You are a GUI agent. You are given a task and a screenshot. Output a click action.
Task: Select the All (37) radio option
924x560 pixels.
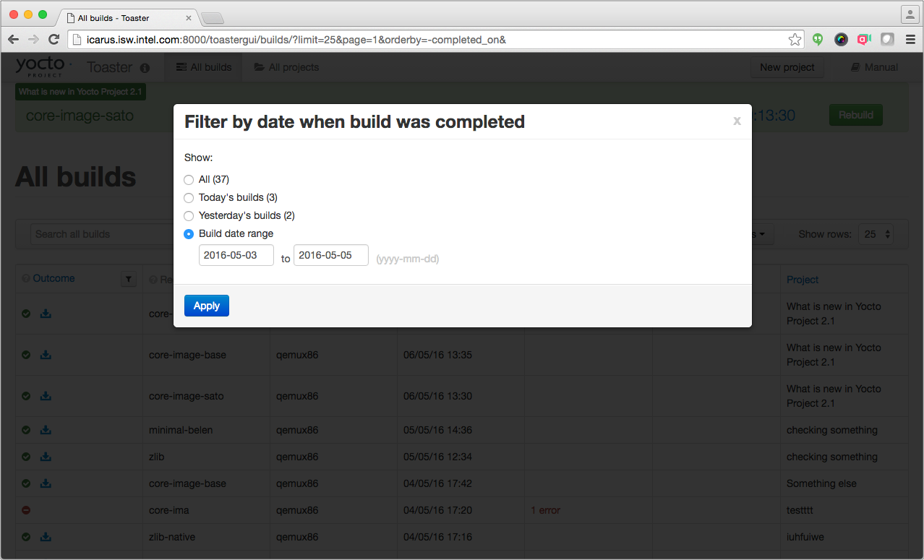[x=189, y=180]
